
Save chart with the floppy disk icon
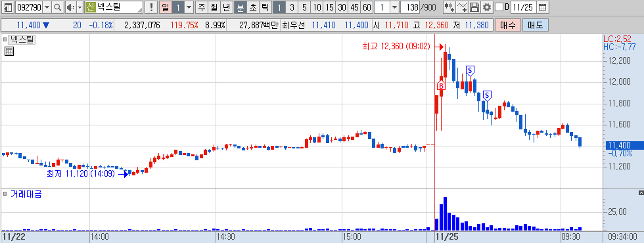pyautogui.click(x=474, y=7)
